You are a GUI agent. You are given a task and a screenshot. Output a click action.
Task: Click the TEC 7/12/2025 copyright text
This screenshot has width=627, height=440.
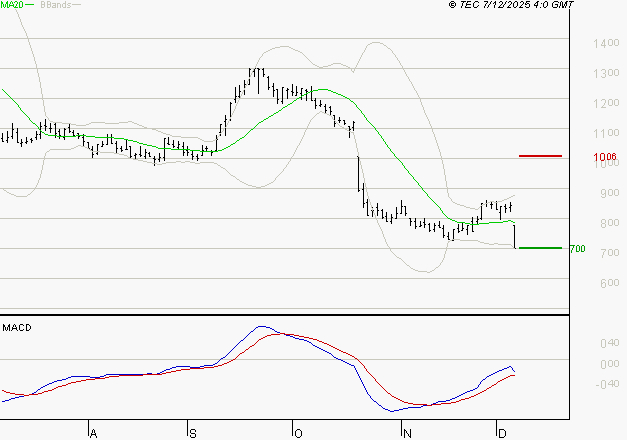[511, 5]
